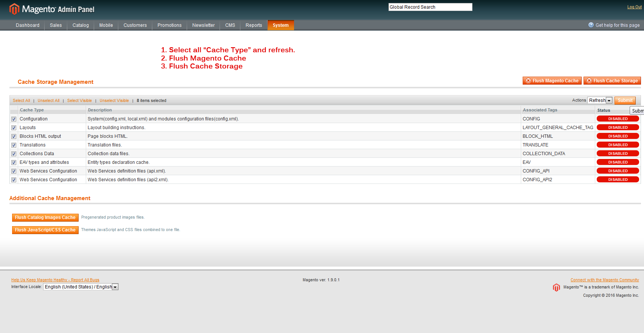Click the Magento logo icon in header
This screenshot has height=333, width=644.
click(x=14, y=9)
